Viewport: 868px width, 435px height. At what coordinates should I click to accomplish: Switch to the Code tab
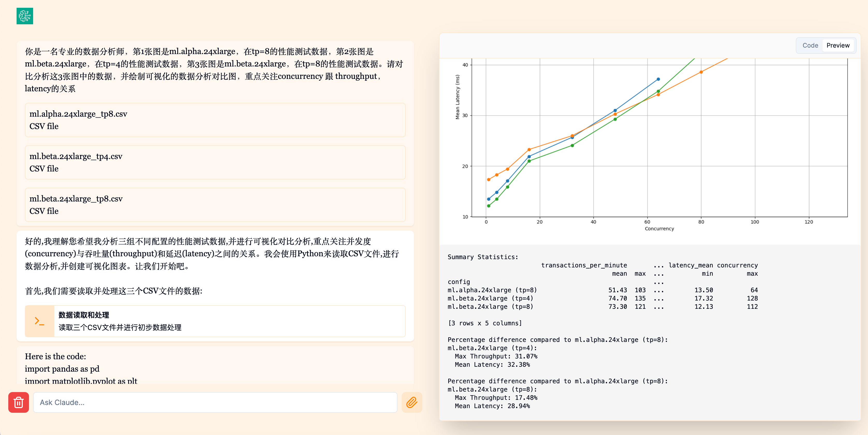point(810,46)
